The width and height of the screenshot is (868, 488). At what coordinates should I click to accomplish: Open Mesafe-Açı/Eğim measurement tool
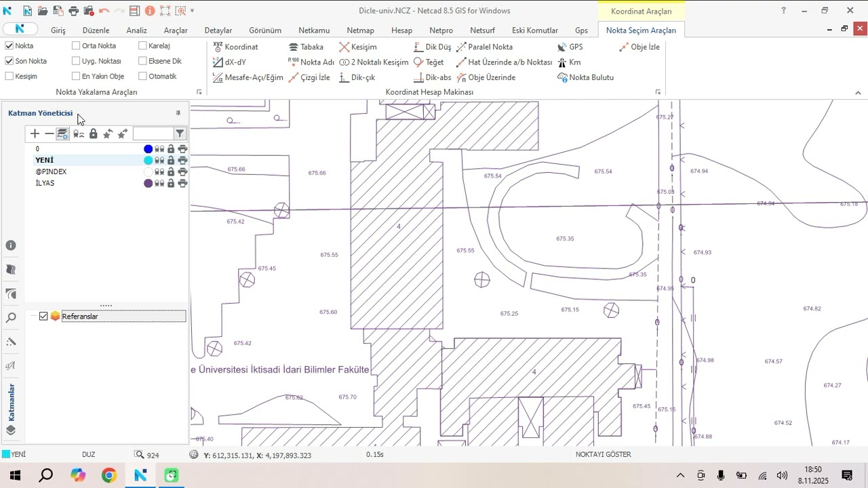tap(248, 77)
